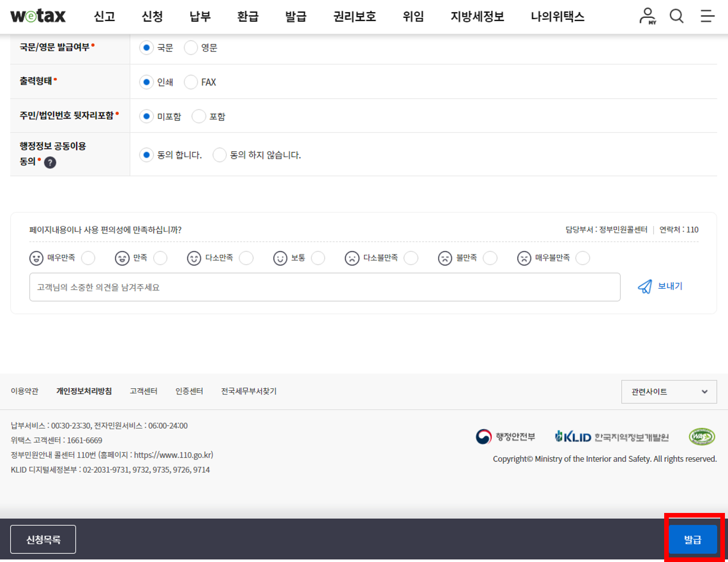
Task: Click the 신청목록 button
Action: (43, 539)
